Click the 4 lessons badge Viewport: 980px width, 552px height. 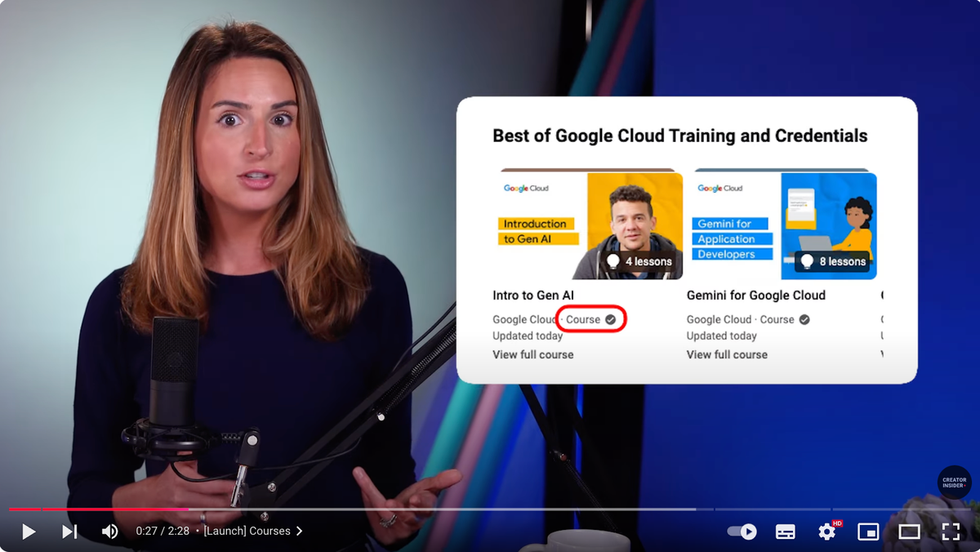639,261
